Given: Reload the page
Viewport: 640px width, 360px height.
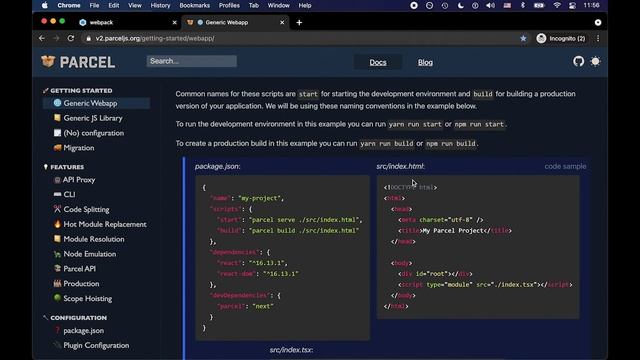Looking at the screenshot, I should [x=71, y=38].
